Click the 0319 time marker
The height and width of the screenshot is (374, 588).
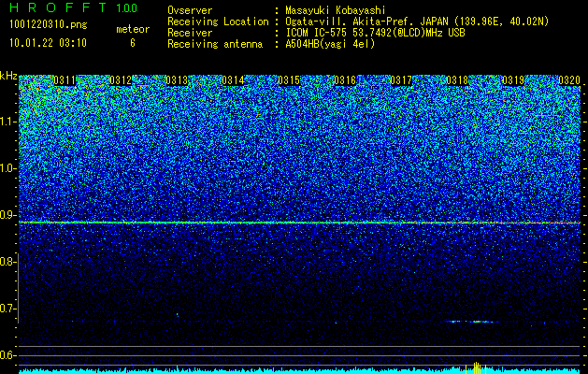click(513, 80)
